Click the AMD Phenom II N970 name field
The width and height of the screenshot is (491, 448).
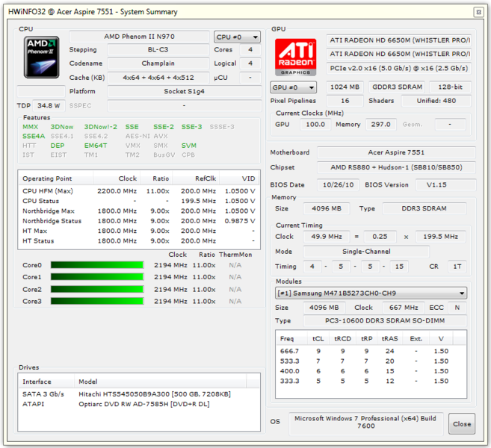pos(139,37)
